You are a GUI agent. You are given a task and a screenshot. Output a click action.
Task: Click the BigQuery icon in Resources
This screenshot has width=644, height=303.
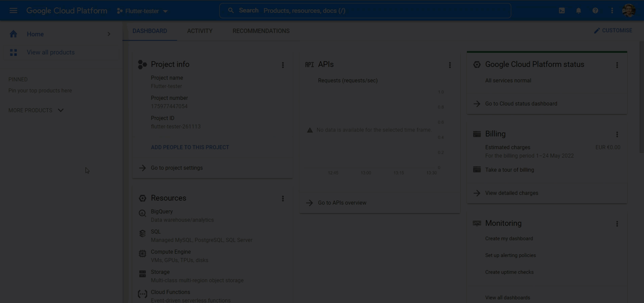point(142,213)
